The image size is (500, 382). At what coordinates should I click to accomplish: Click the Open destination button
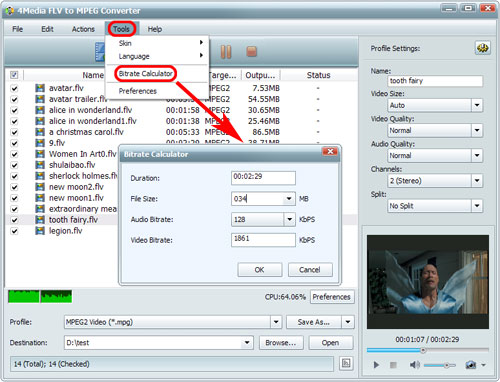pyautogui.click(x=331, y=343)
